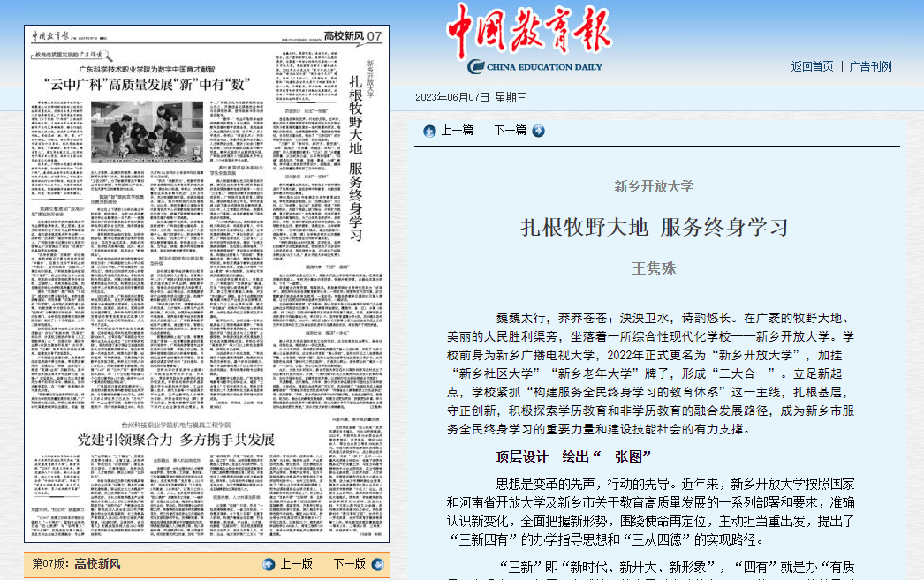
Task: Click the previous article arrow icon
Action: pos(429,131)
